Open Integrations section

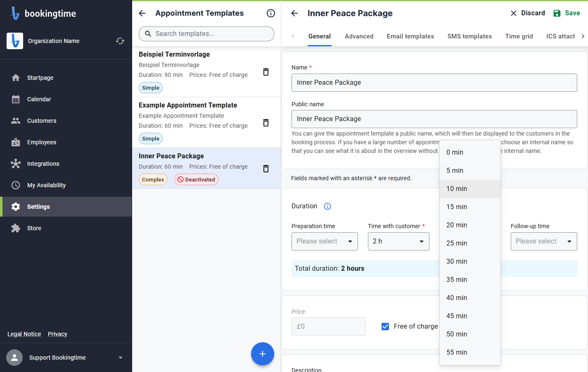click(x=66, y=164)
